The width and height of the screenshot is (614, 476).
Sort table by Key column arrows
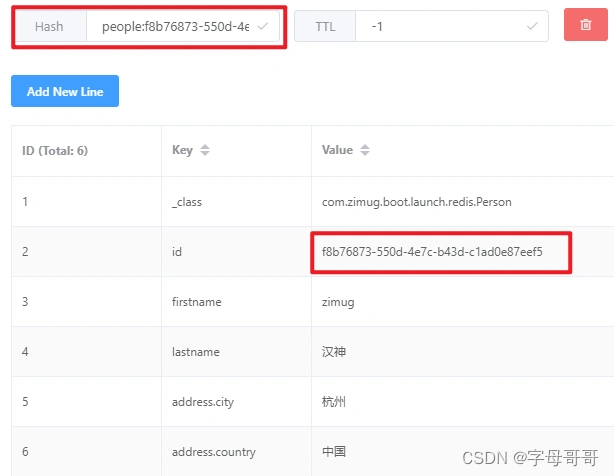click(205, 151)
